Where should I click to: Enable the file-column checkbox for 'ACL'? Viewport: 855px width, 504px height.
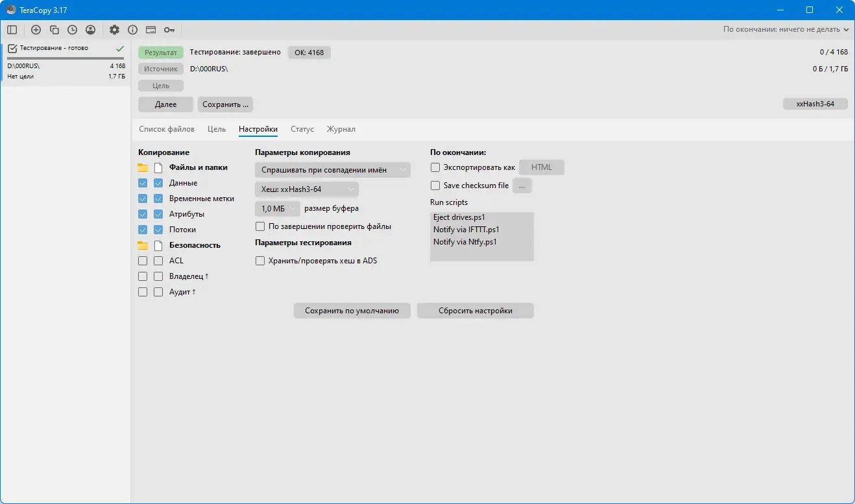coord(158,261)
